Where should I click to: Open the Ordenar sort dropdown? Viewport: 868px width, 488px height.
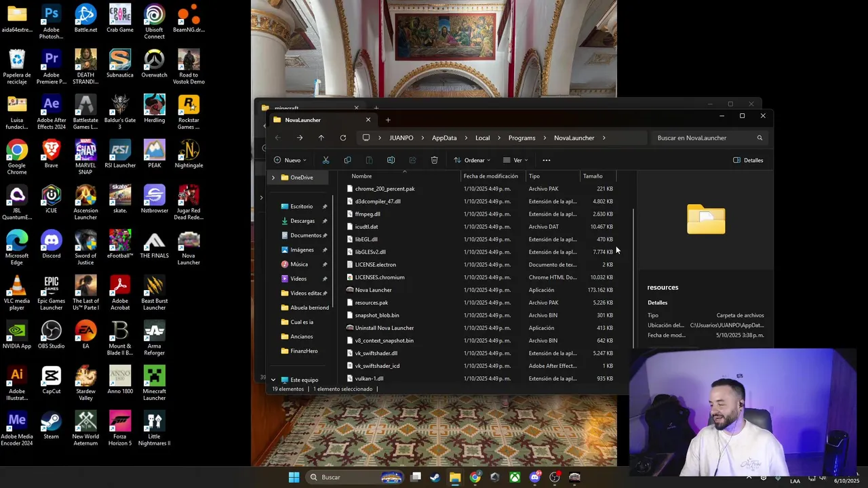[472, 160]
